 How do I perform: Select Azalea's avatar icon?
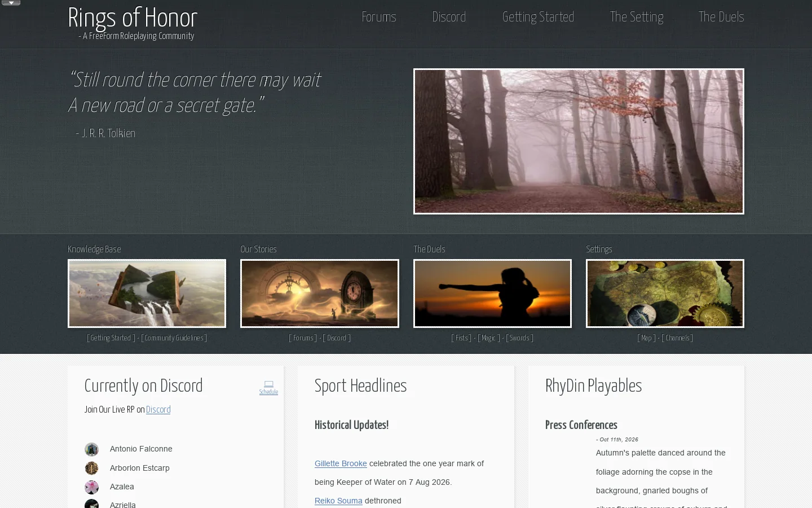(91, 487)
